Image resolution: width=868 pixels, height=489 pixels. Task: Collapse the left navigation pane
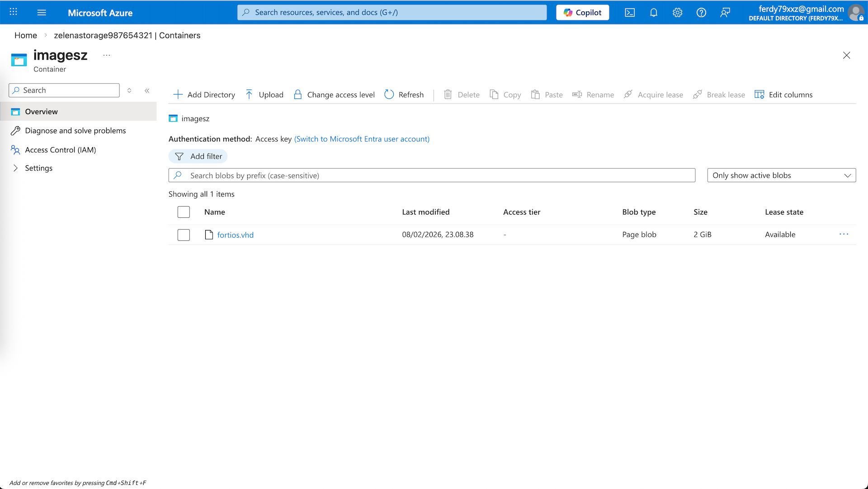[x=147, y=90]
